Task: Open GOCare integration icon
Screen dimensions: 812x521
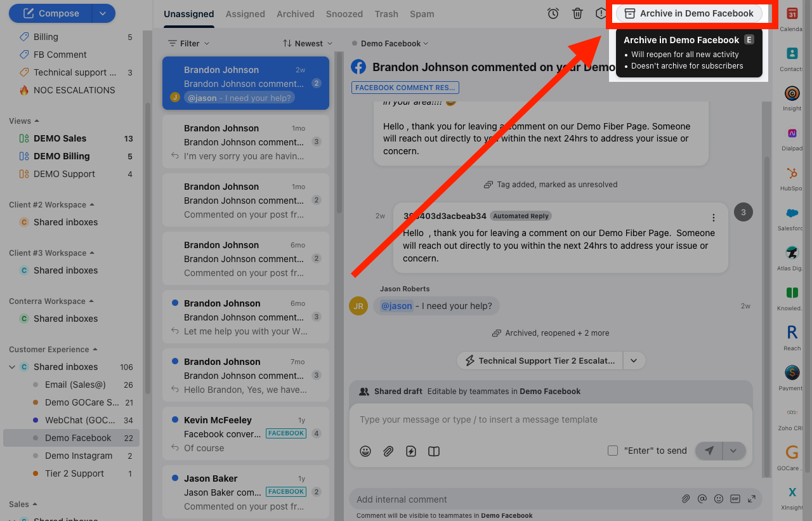Action: [792, 452]
